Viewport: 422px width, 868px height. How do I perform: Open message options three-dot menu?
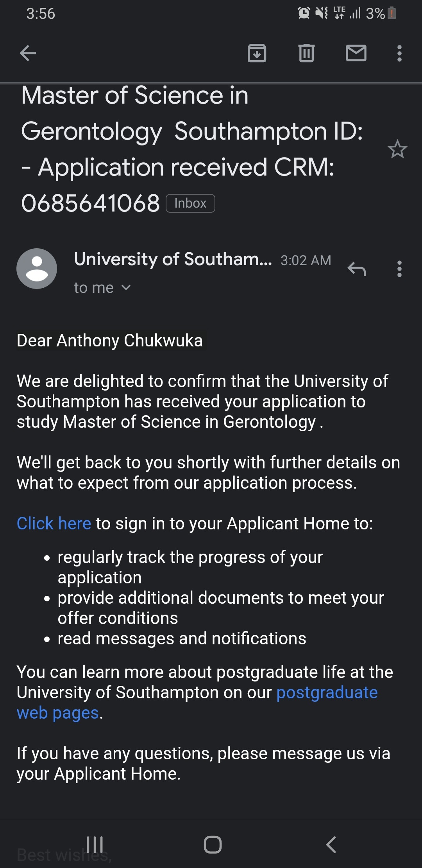399,269
